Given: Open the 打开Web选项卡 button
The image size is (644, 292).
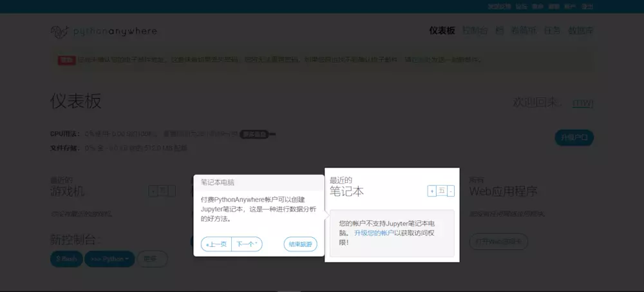Looking at the screenshot, I should click(498, 242).
